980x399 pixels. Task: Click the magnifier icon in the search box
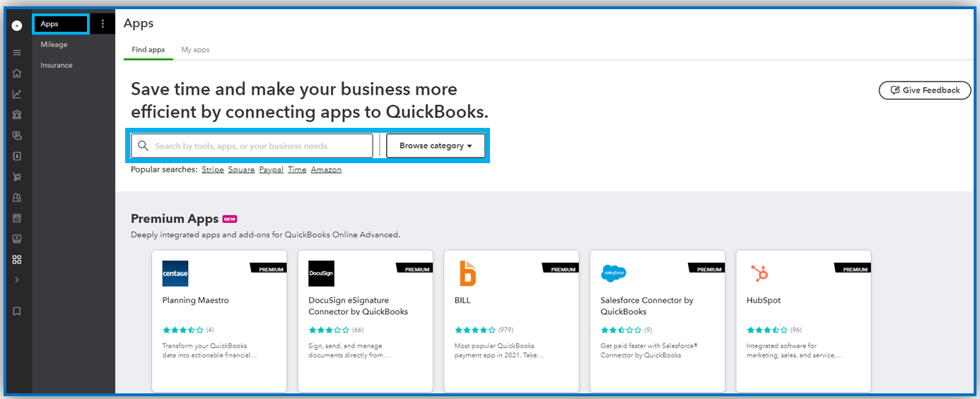pyautogui.click(x=144, y=145)
